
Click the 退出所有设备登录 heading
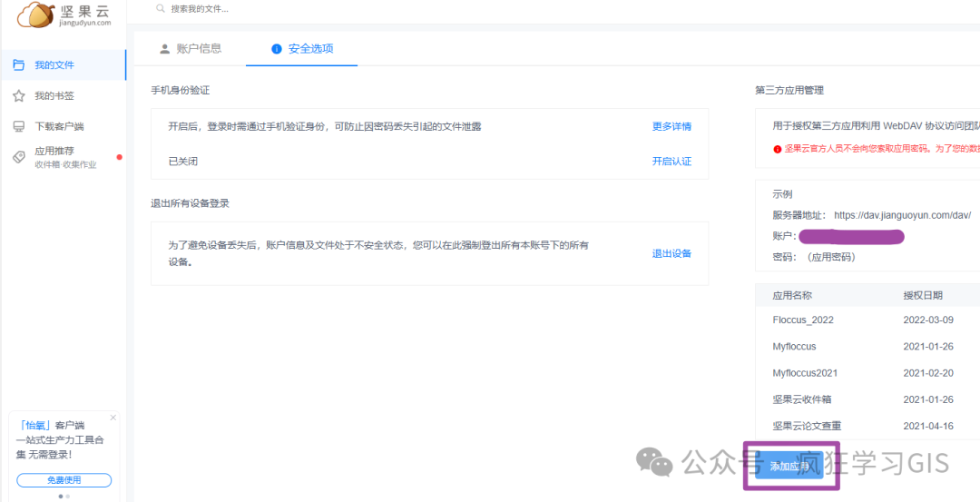click(x=190, y=203)
